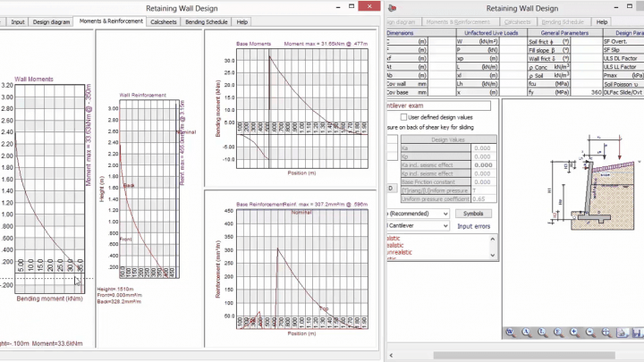Viewport: 644px width, 362px height.
Task: Click the 'Ka incl. seismic effect' value field
Action: [483, 165]
